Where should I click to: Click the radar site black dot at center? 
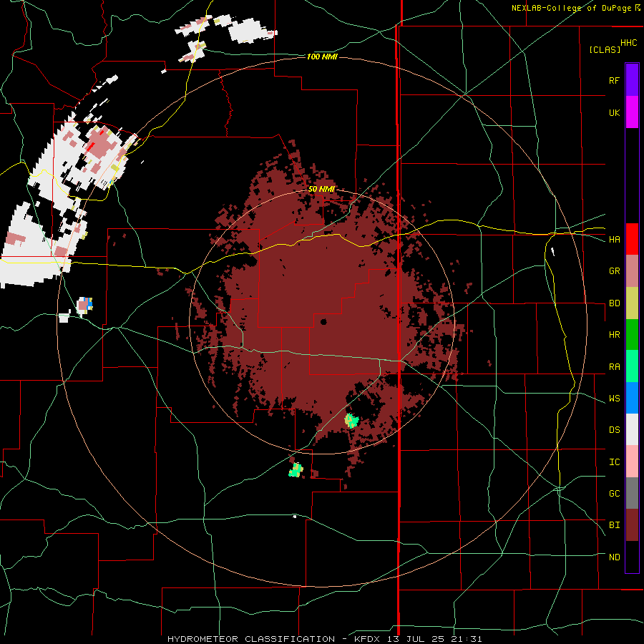point(323,322)
